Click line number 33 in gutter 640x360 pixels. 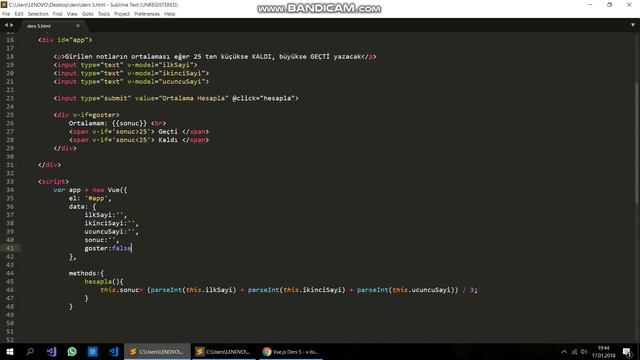pos(10,182)
